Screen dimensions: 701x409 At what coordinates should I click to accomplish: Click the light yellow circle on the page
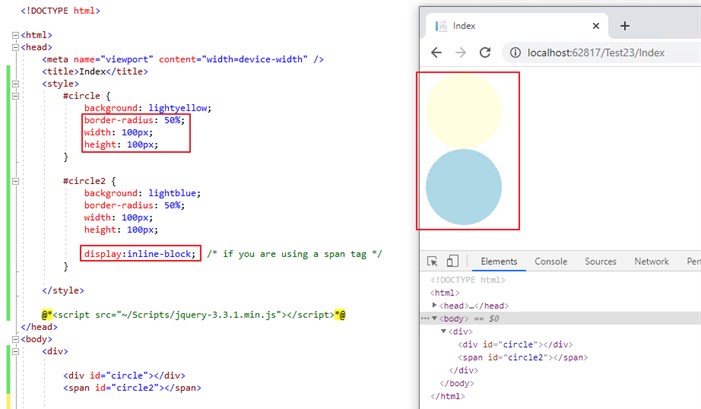tap(464, 110)
